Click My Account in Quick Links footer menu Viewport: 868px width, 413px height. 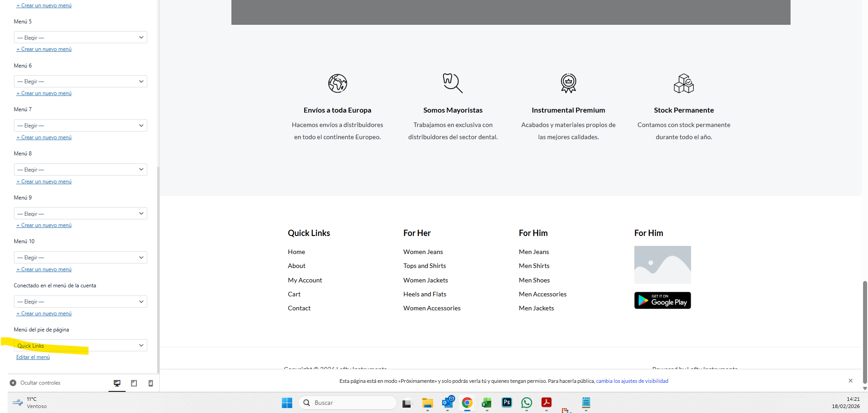coord(305,280)
